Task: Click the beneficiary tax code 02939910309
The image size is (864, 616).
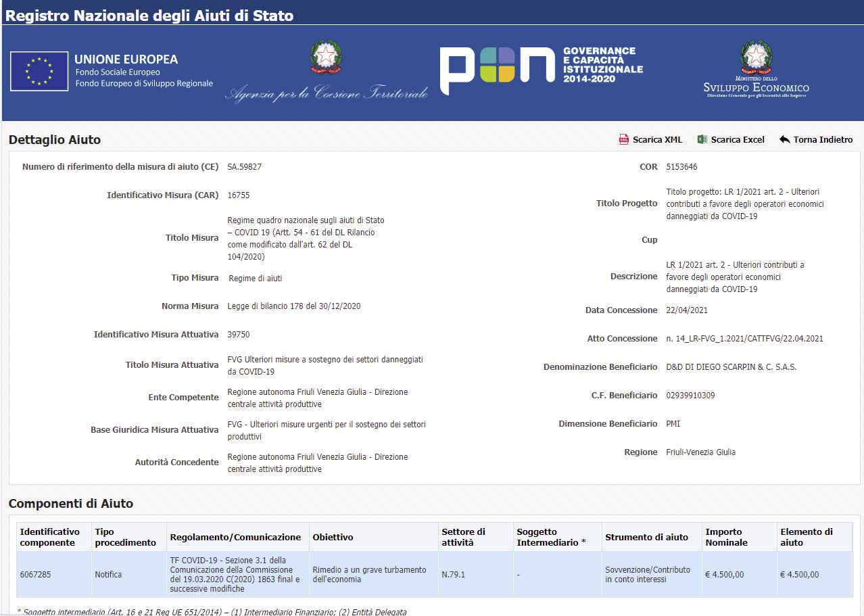Action: point(690,396)
